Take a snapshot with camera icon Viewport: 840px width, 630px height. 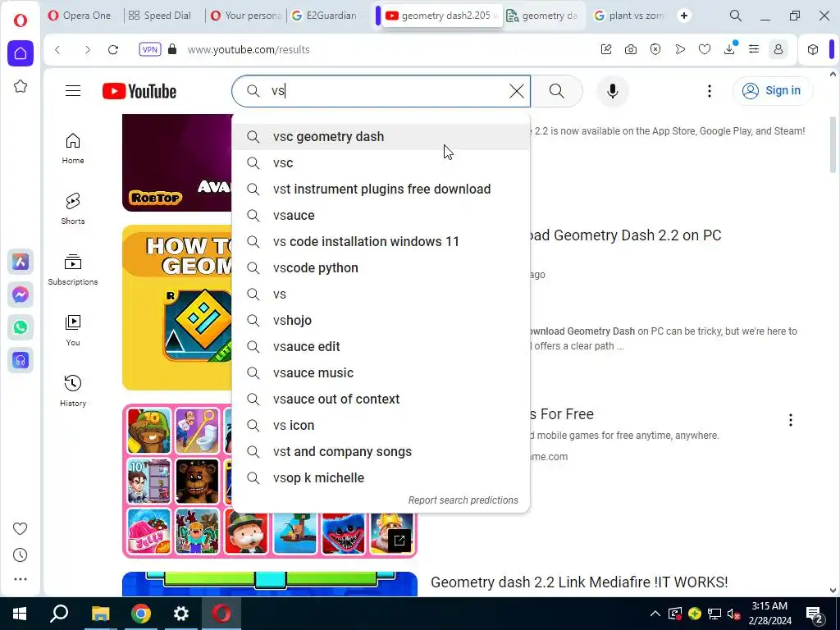631,50
